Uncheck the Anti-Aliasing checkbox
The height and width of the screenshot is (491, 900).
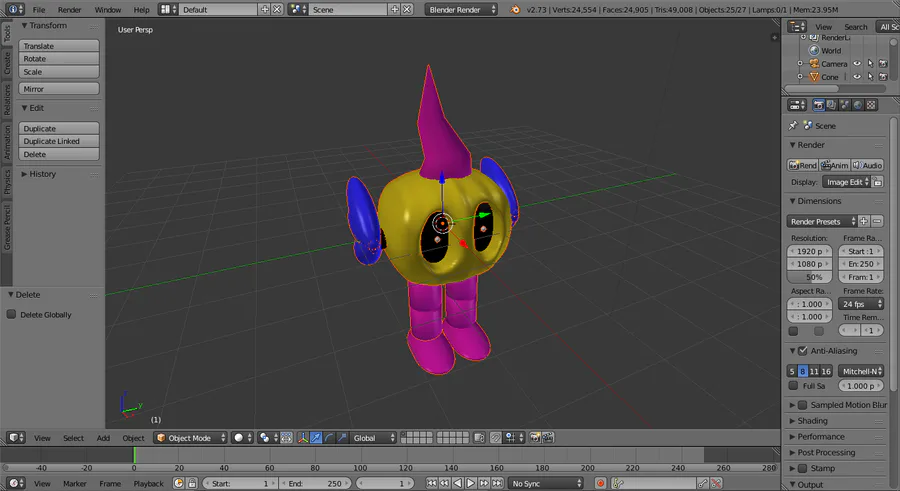click(x=803, y=350)
